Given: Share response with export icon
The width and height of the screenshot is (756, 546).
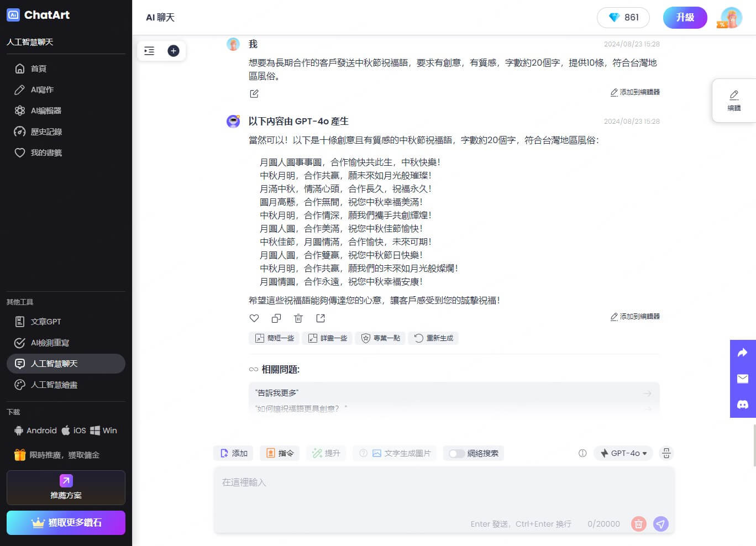Looking at the screenshot, I should pyautogui.click(x=321, y=318).
